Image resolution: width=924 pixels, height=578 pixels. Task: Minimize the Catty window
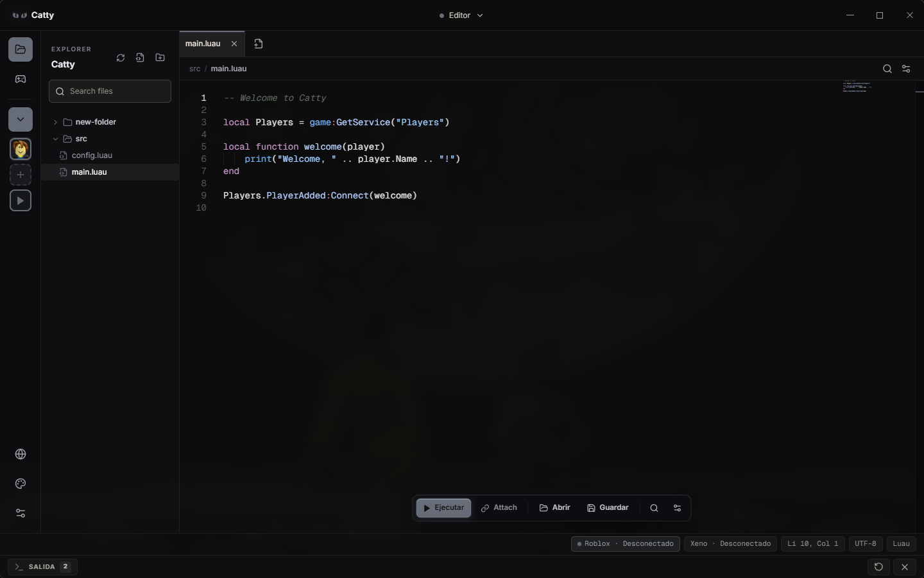point(850,15)
